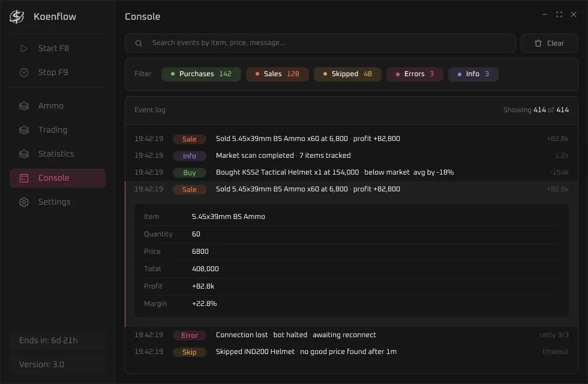Screen dimensions: 588x384
Task: Toggle the Purchases 142 filter
Action: (201, 74)
